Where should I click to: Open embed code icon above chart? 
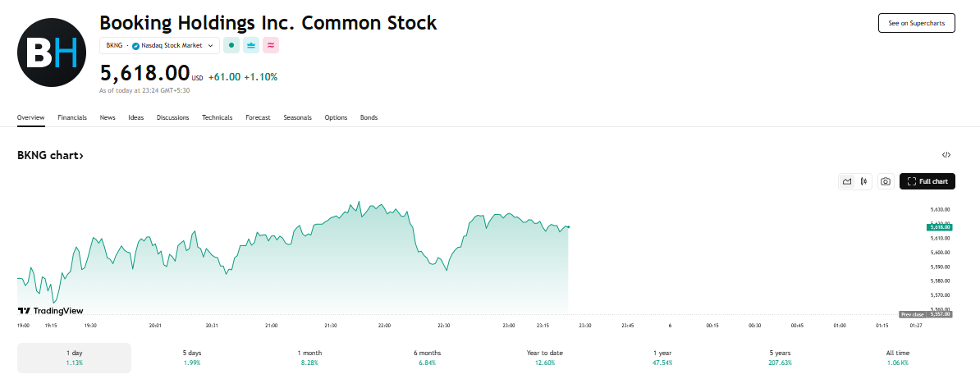(946, 154)
